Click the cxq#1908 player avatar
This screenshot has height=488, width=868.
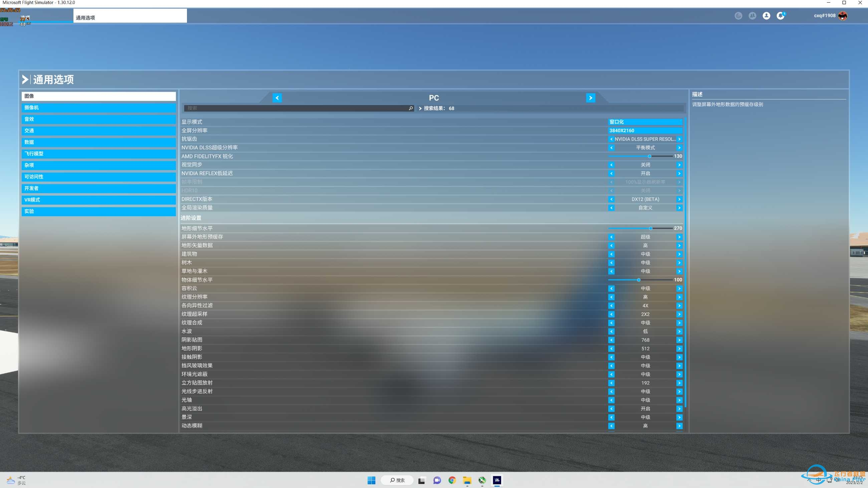(843, 15)
